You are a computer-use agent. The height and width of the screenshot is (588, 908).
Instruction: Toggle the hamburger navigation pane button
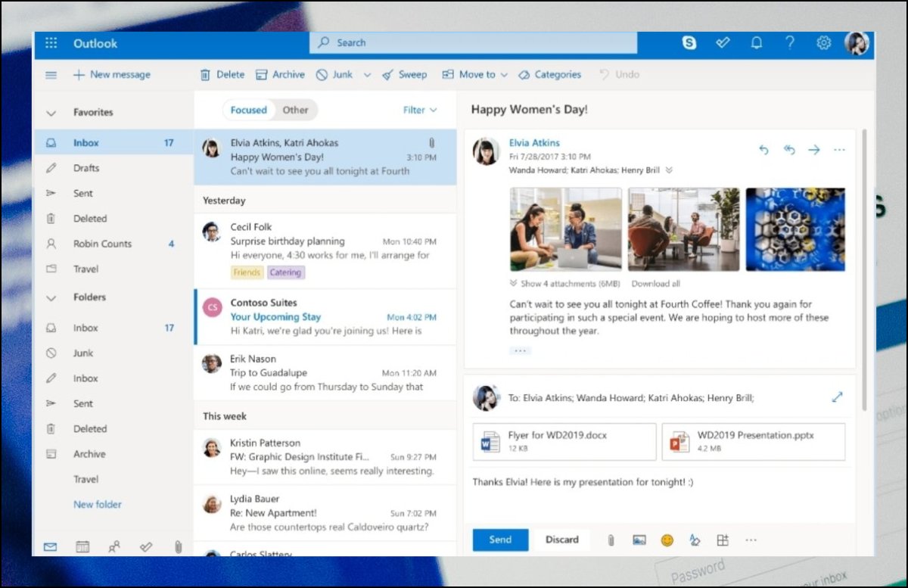(51, 75)
